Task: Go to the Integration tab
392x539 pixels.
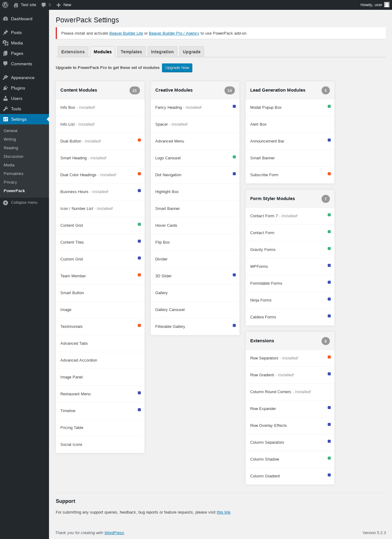Action: 162,52
